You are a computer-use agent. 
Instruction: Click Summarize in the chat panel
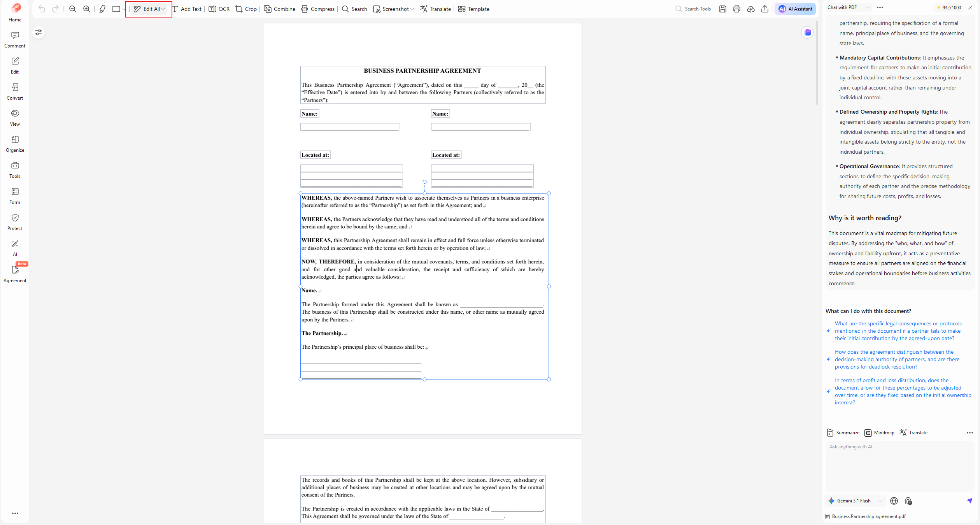pos(843,433)
